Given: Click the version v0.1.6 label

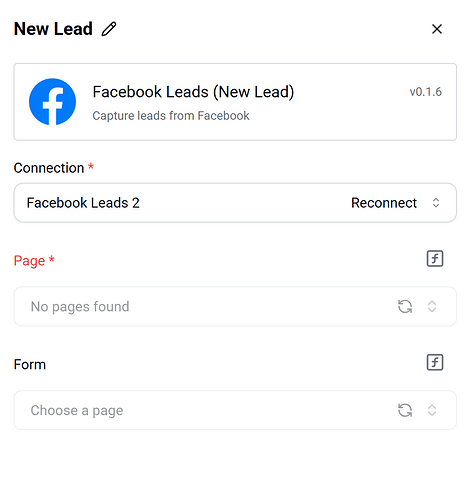Looking at the screenshot, I should (426, 92).
